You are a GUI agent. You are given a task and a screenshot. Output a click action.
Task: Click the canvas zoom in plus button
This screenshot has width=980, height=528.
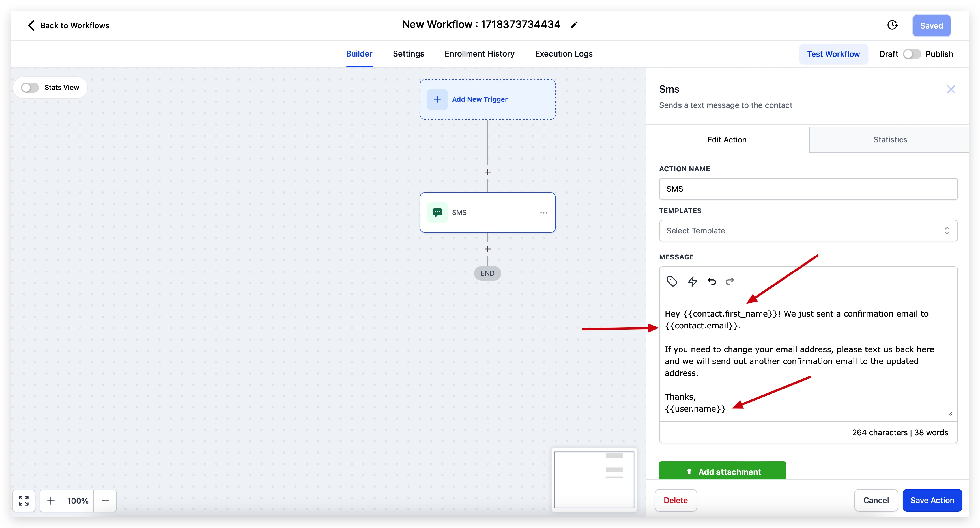point(51,501)
